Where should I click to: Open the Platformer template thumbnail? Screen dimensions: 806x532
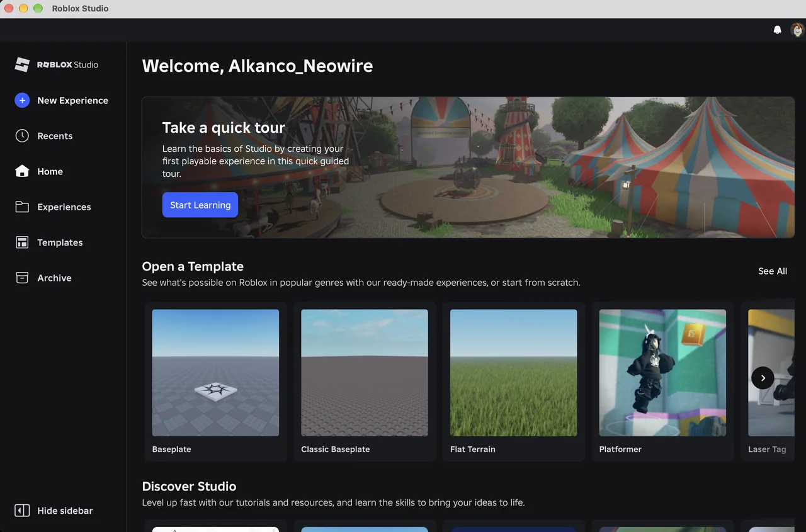(662, 373)
